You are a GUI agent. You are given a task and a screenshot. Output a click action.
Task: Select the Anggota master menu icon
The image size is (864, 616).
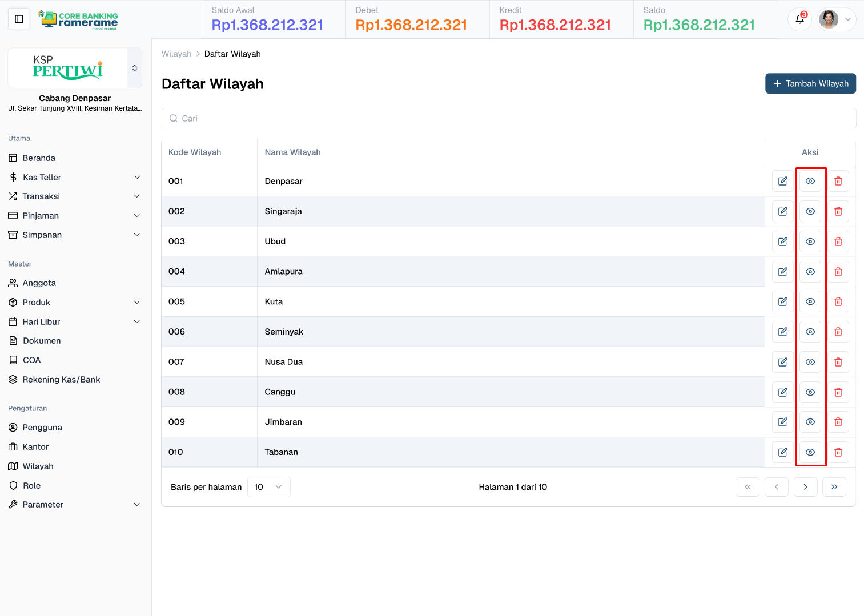tap(13, 283)
